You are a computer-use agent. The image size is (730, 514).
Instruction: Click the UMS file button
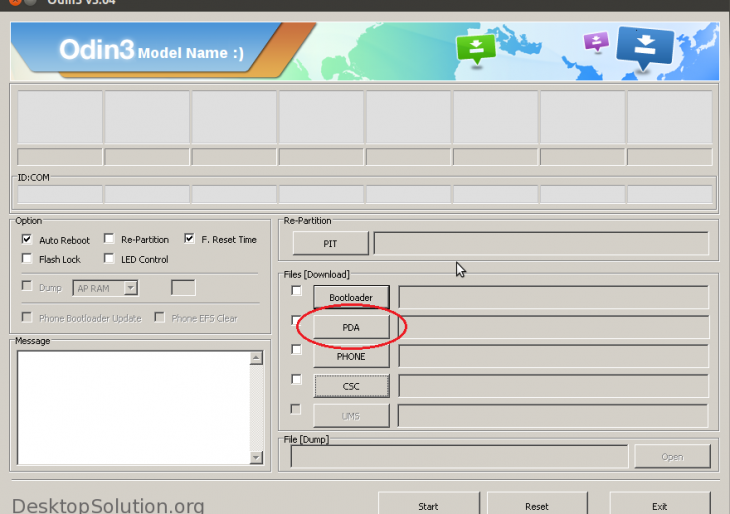351,416
